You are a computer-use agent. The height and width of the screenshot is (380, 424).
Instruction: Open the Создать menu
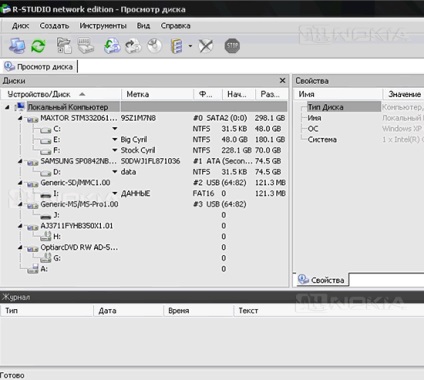click(x=54, y=26)
